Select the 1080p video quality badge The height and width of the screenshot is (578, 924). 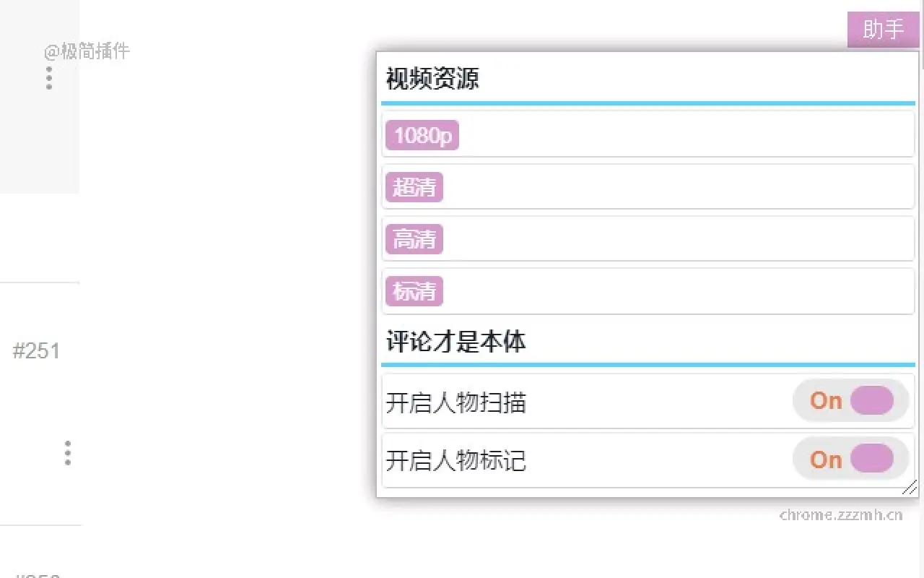422,135
